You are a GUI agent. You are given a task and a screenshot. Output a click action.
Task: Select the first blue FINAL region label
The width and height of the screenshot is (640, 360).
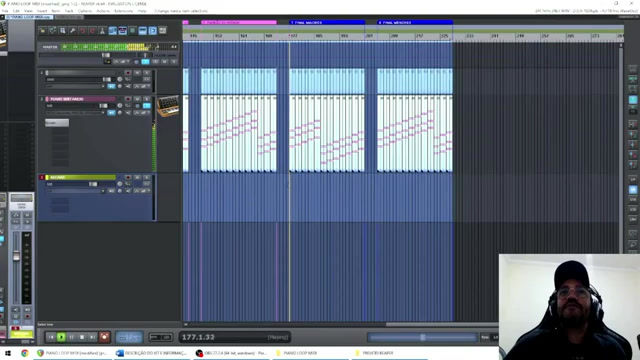tap(327, 22)
